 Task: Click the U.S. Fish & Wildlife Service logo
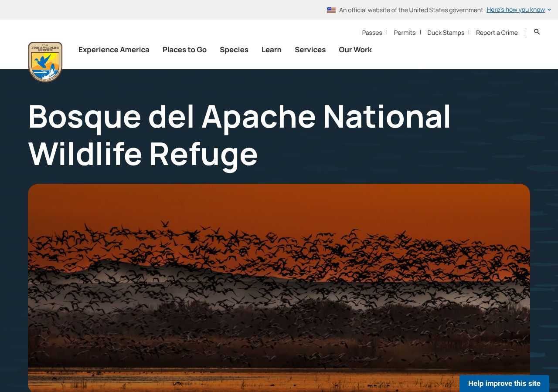[45, 62]
